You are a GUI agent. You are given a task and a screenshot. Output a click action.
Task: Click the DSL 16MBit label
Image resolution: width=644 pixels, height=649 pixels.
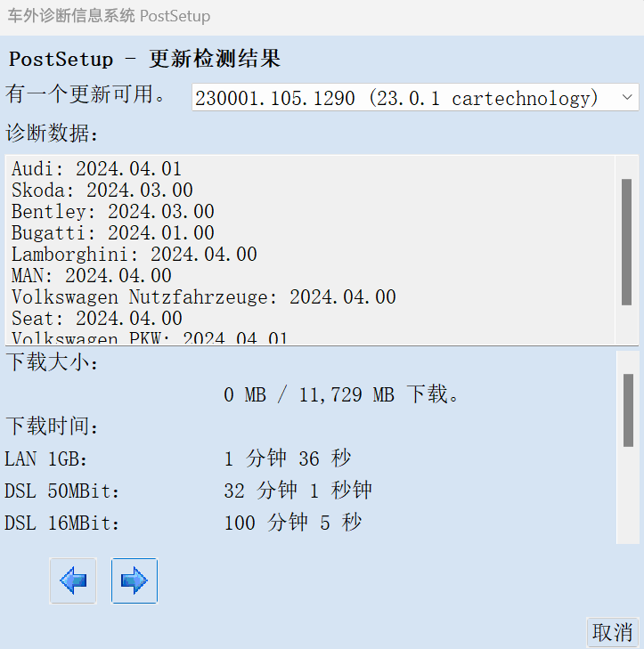tap(62, 523)
